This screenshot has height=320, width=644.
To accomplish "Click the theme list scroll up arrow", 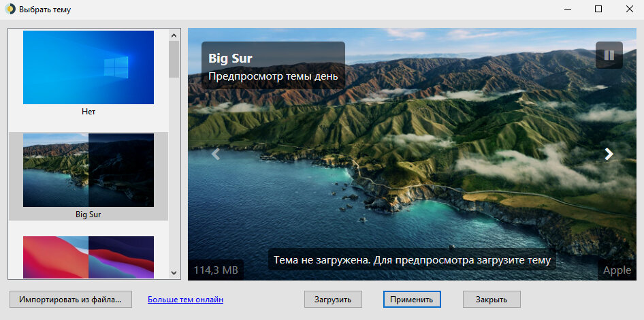I will (x=174, y=35).
